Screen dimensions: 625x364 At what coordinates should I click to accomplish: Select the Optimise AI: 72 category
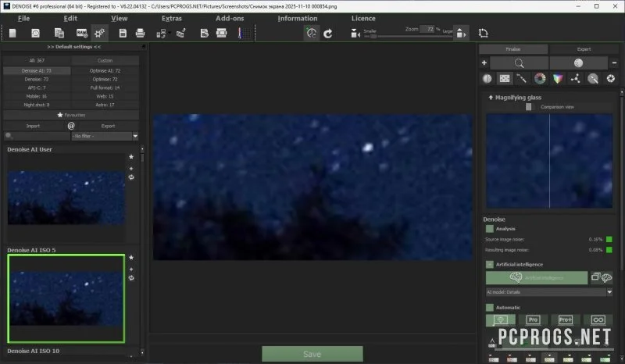click(105, 70)
